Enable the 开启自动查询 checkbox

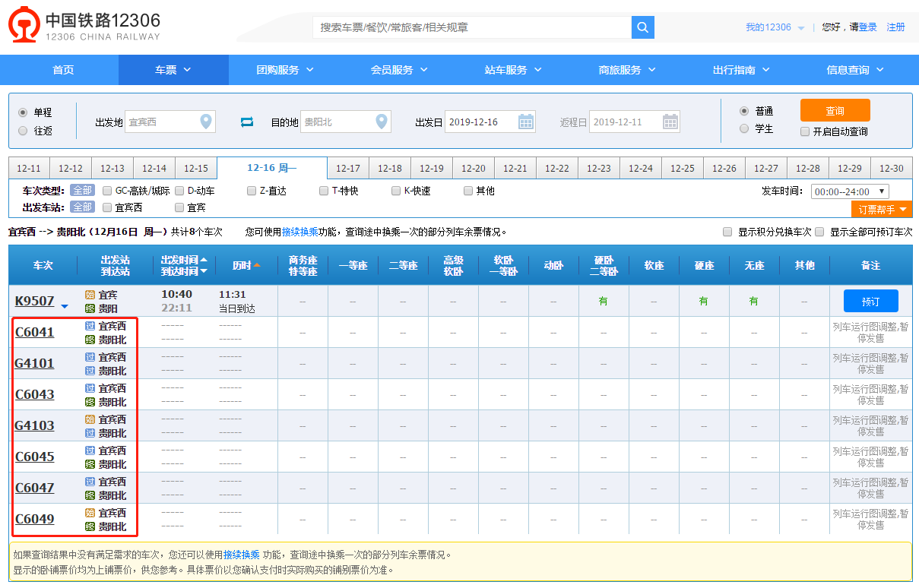click(x=805, y=131)
